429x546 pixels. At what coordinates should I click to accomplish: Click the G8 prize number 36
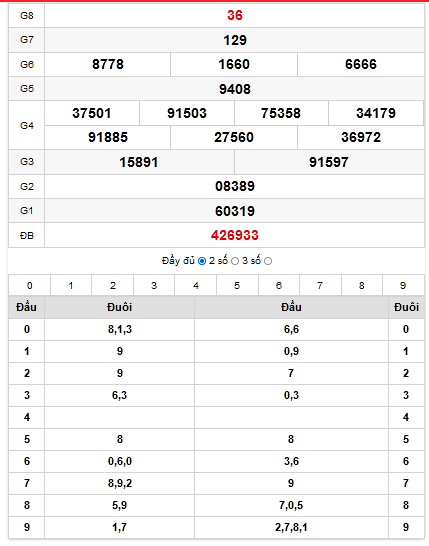tap(235, 15)
